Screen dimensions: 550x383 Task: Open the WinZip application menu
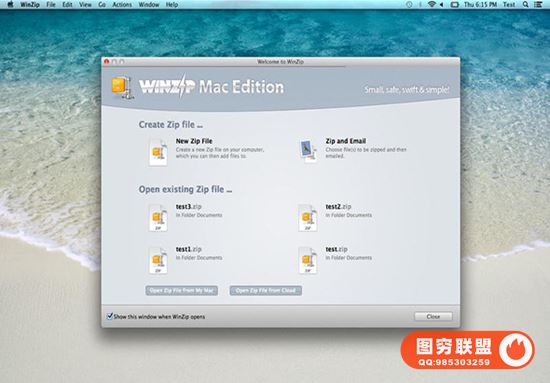click(30, 5)
